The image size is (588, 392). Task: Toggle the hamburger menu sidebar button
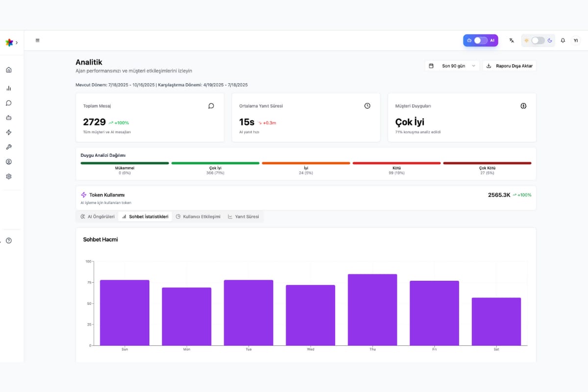tap(38, 41)
